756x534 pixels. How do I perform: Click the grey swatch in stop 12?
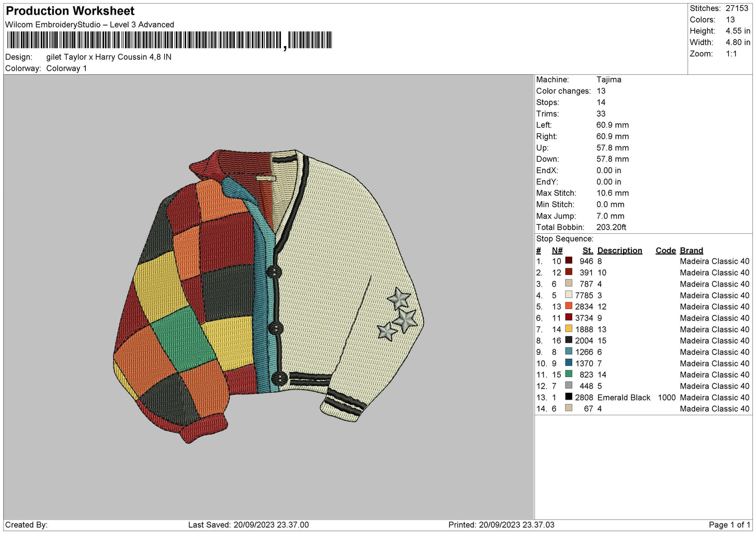click(x=569, y=385)
